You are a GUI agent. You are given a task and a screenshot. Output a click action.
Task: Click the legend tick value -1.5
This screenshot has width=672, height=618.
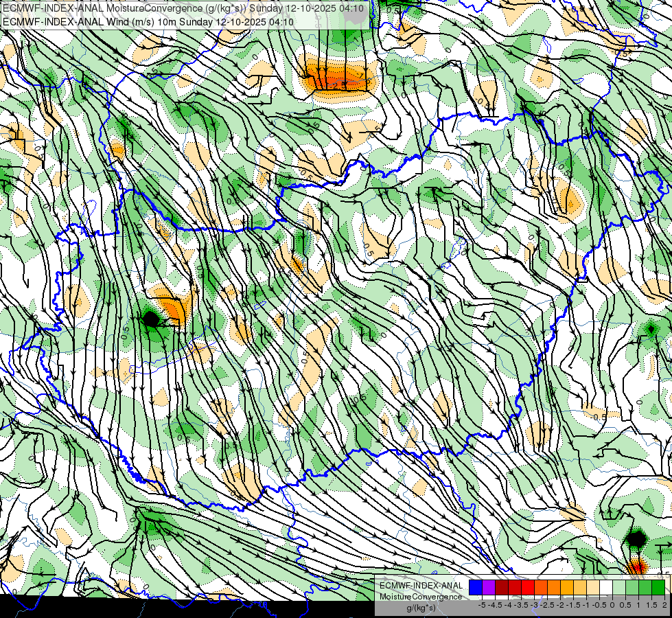coord(573,605)
